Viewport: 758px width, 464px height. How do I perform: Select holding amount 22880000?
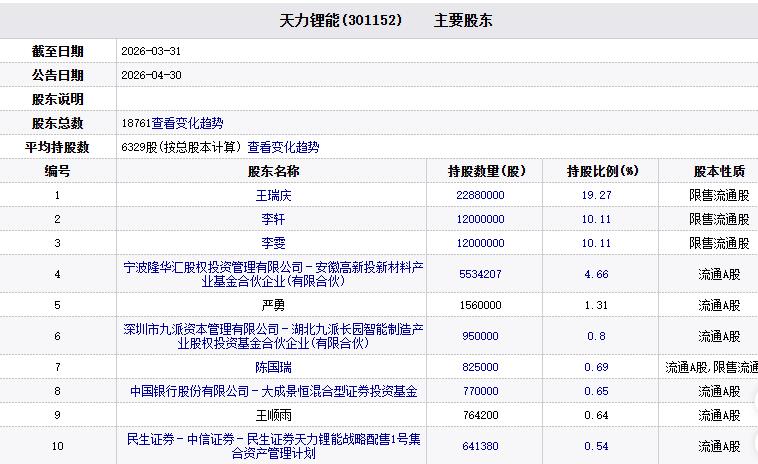click(481, 195)
